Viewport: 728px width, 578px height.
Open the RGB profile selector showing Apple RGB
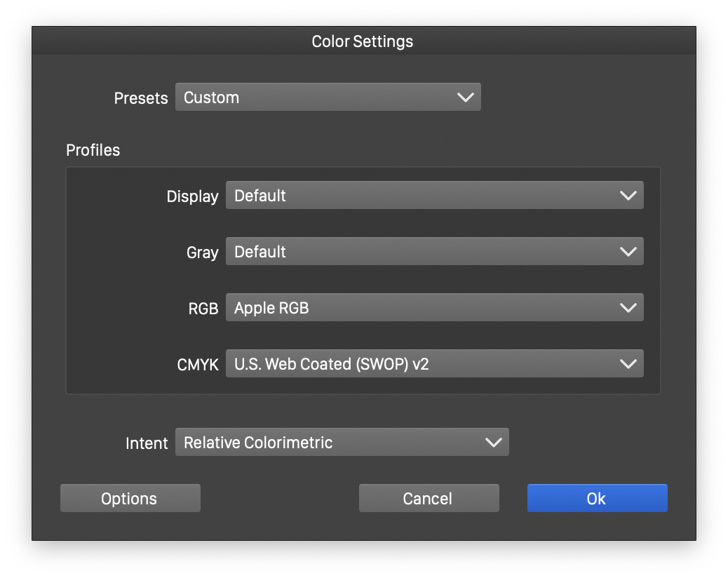click(434, 307)
